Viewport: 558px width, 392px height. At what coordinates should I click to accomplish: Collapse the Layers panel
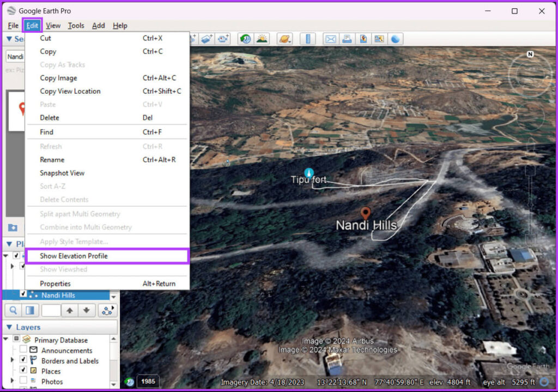tap(9, 327)
